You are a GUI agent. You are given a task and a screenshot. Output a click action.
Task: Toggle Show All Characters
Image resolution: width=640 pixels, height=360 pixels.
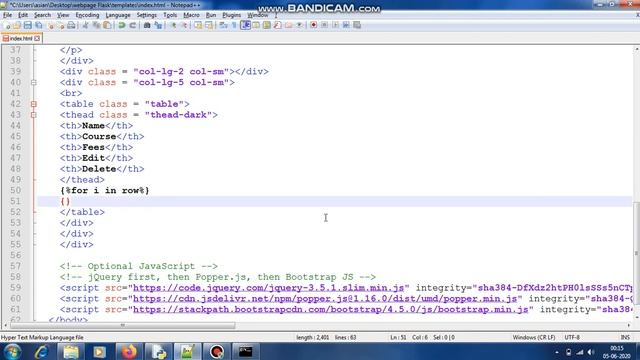[234, 25]
